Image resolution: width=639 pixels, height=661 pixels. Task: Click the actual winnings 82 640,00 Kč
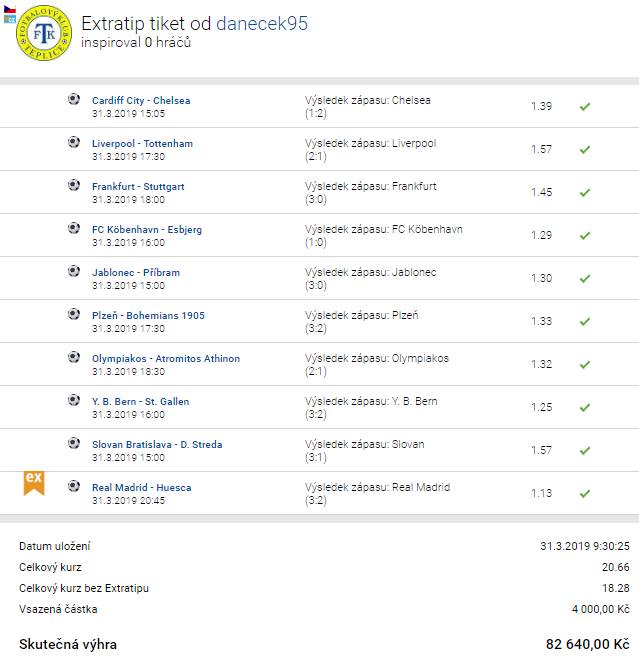coord(588,644)
